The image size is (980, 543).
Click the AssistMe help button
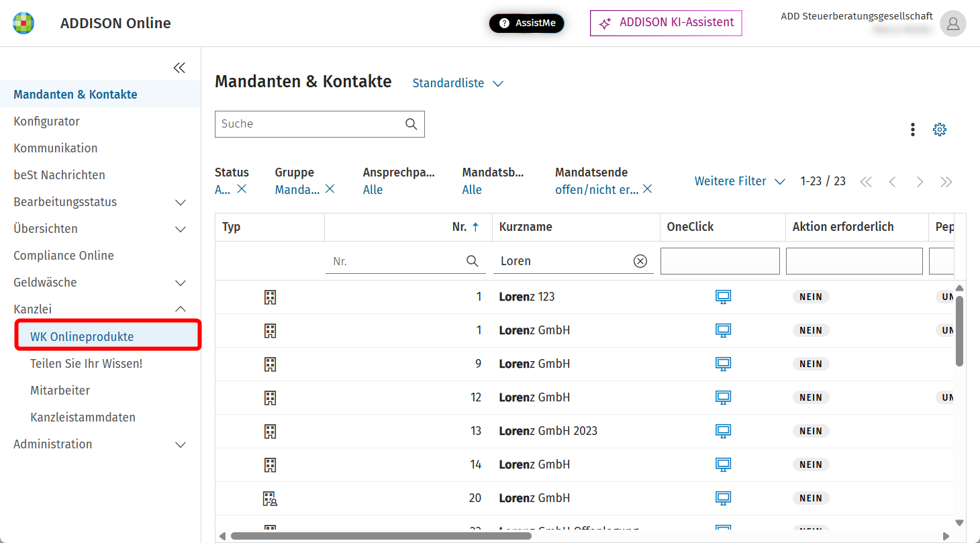pyautogui.click(x=527, y=23)
